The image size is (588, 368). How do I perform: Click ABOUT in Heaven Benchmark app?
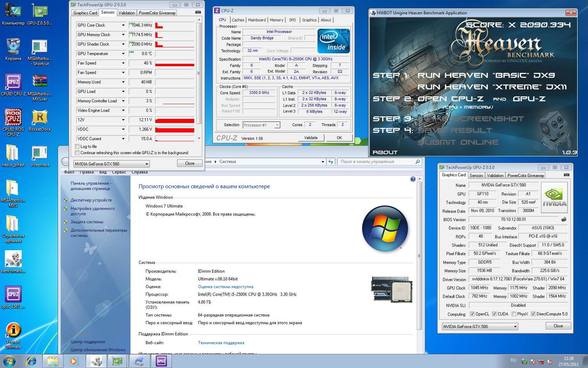[x=385, y=152]
